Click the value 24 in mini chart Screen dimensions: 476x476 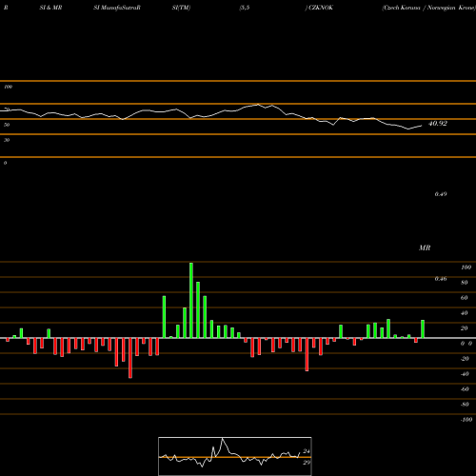coord(307,451)
